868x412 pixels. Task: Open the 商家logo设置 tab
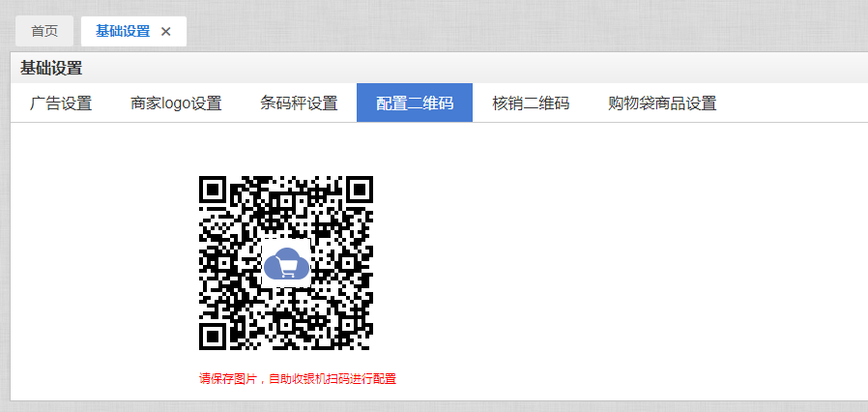(x=176, y=103)
